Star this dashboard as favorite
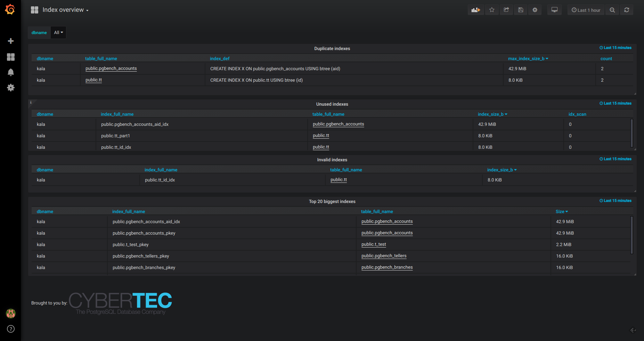644x341 pixels. tap(492, 10)
